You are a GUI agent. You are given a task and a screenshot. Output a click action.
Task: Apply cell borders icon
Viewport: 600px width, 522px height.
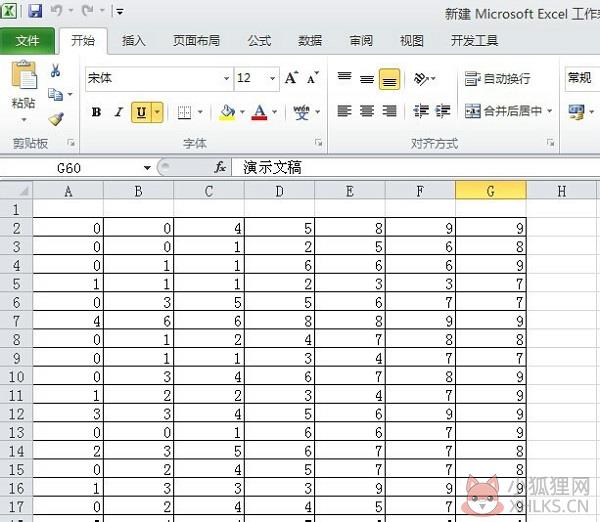pyautogui.click(x=184, y=112)
